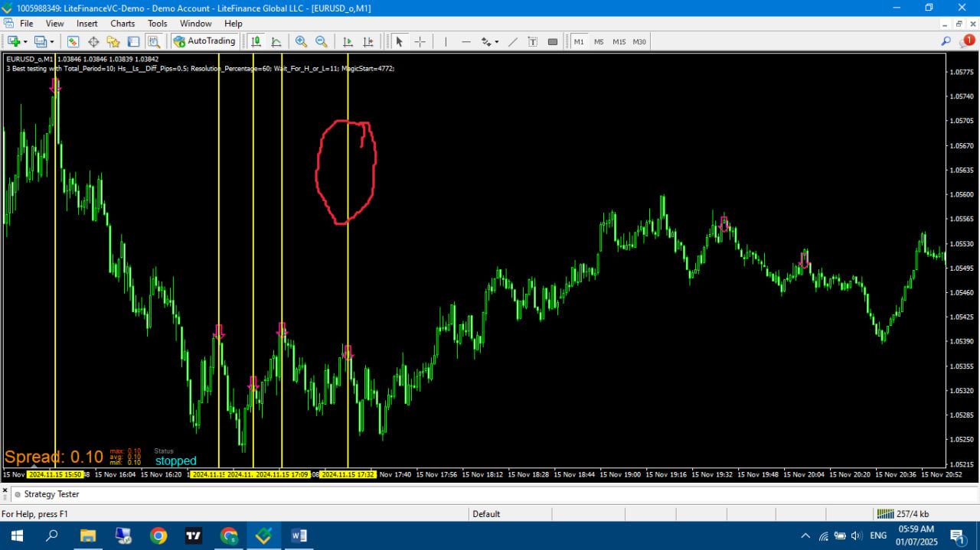Open the Data Window crosshair-circle icon
This screenshot has width=980, height=550.
[x=93, y=41]
